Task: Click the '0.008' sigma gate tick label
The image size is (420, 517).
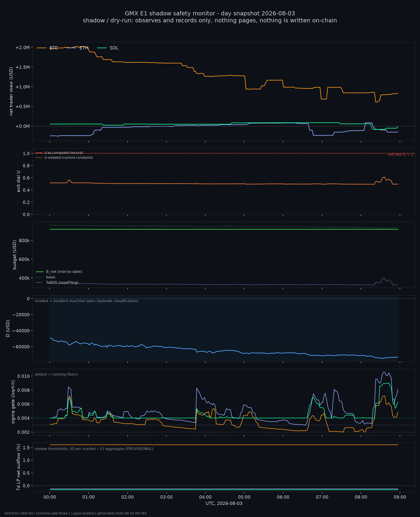Action: pyautogui.click(x=24, y=390)
